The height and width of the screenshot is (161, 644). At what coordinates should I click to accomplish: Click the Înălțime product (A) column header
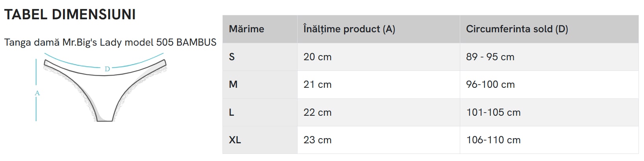(349, 29)
